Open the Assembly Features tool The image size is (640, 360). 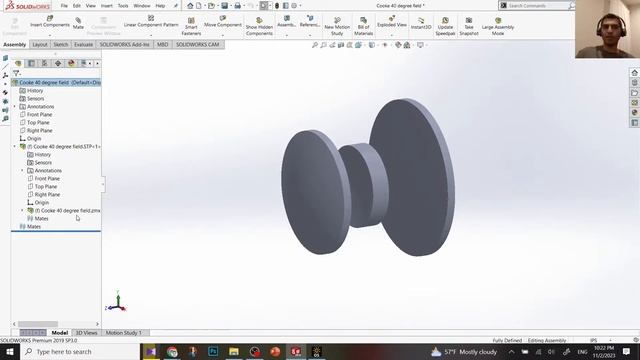(287, 22)
